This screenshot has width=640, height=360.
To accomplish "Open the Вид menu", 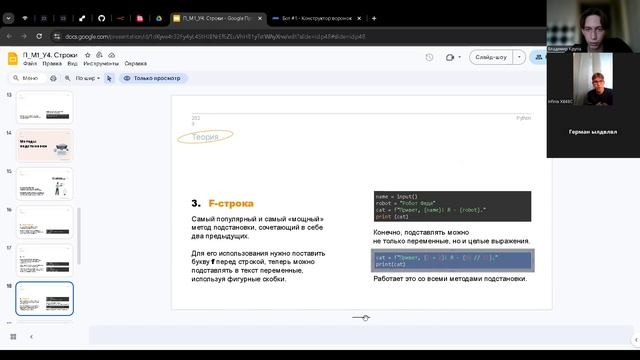I will point(72,64).
